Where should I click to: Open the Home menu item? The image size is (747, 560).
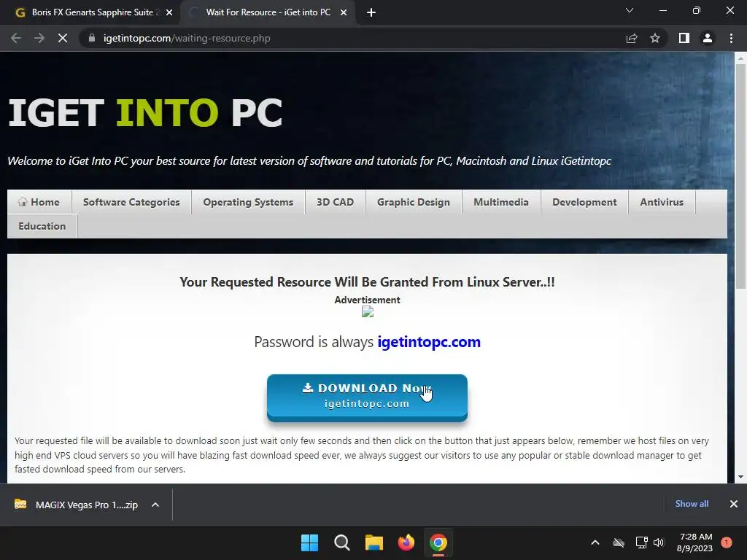pos(39,202)
